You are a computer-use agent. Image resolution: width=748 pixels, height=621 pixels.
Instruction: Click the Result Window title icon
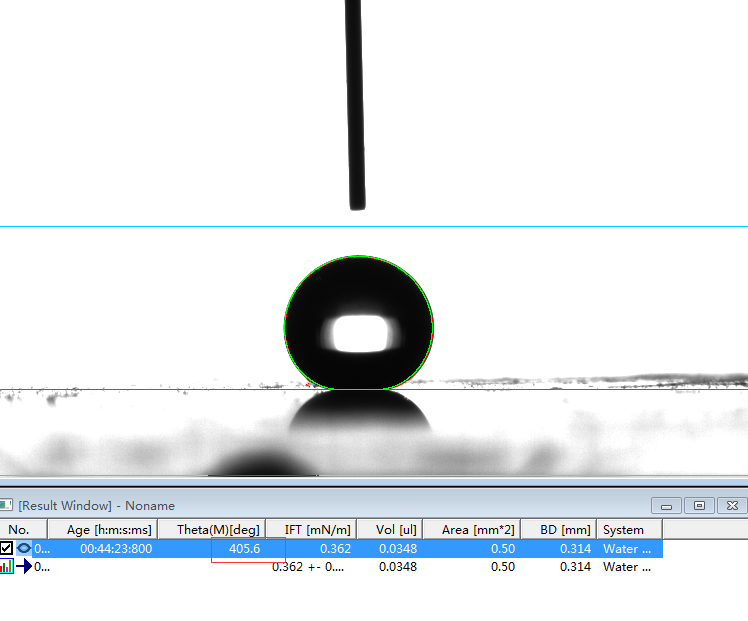click(8, 506)
